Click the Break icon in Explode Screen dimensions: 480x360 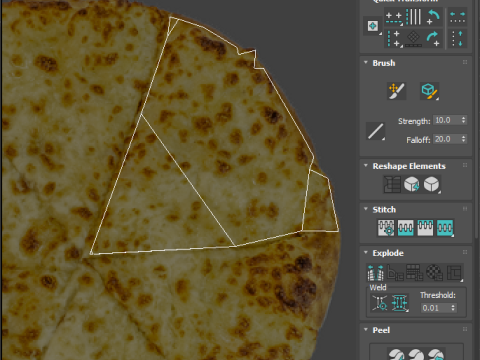coord(375,272)
